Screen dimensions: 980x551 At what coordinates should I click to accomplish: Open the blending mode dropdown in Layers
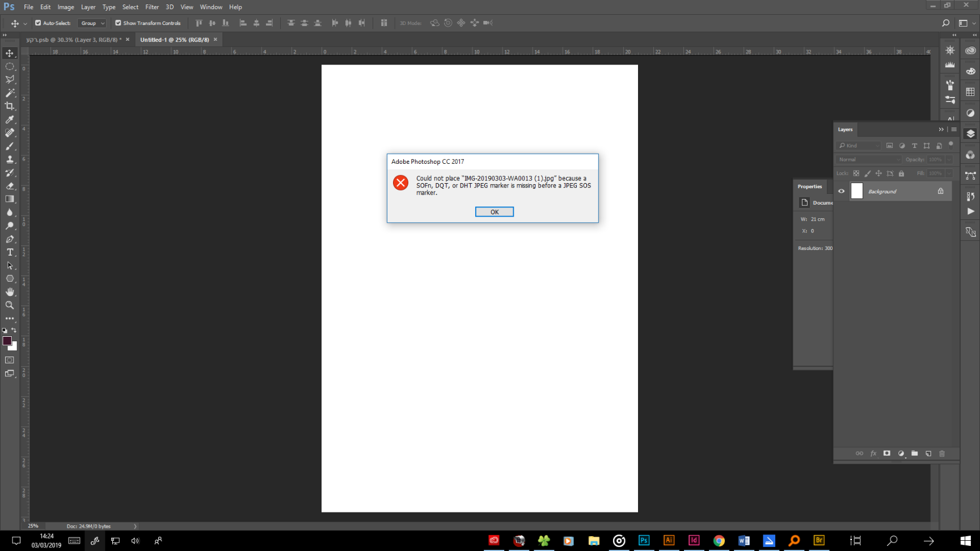coord(868,159)
